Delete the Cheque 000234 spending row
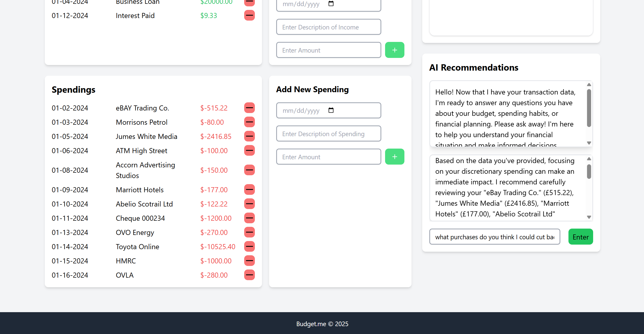Image resolution: width=644 pixels, height=334 pixels. [249, 218]
